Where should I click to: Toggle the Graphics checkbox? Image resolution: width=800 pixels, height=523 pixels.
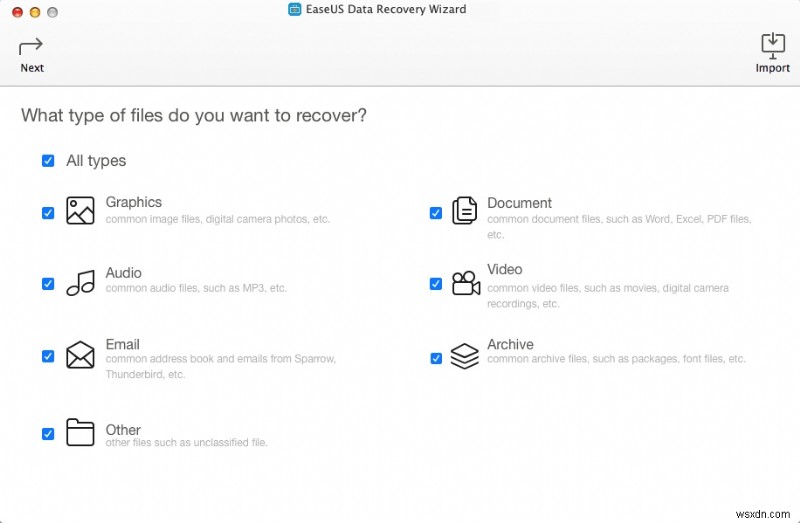[48, 213]
